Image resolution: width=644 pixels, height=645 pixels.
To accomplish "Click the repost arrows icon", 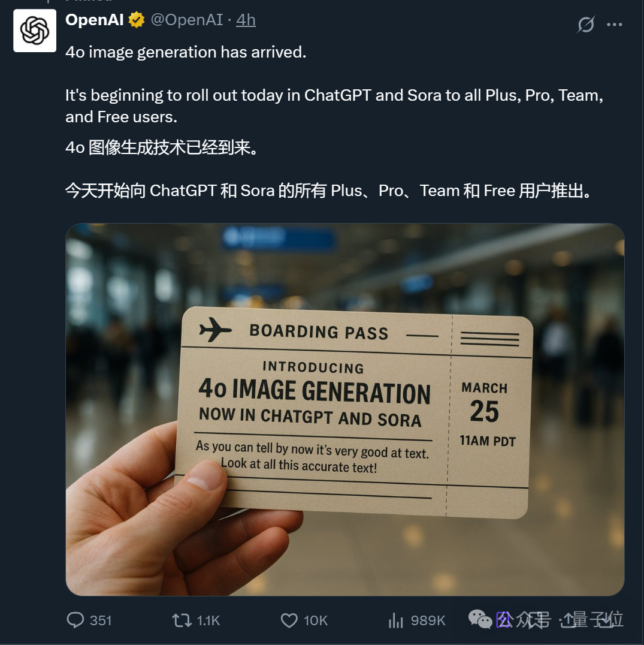I will pos(182,620).
